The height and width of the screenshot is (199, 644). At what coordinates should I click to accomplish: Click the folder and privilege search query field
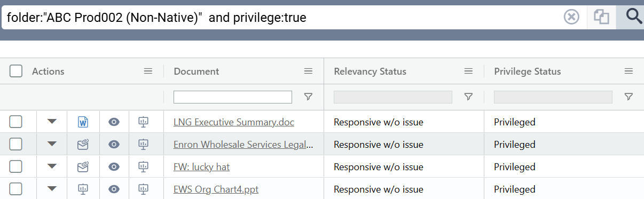coord(282,18)
